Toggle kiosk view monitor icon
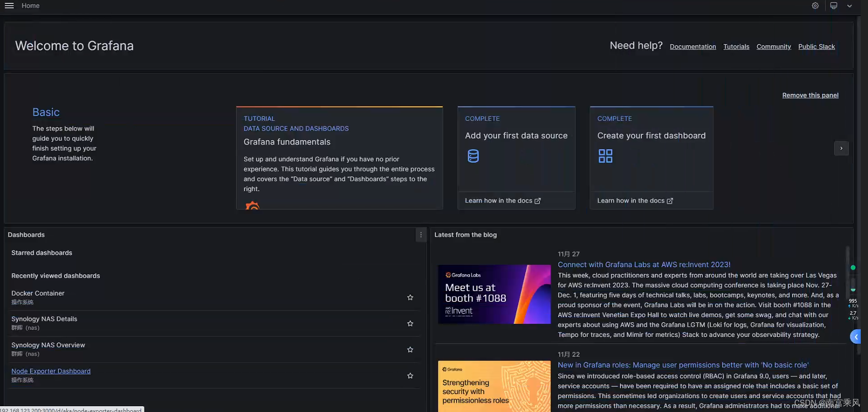 pyautogui.click(x=834, y=6)
